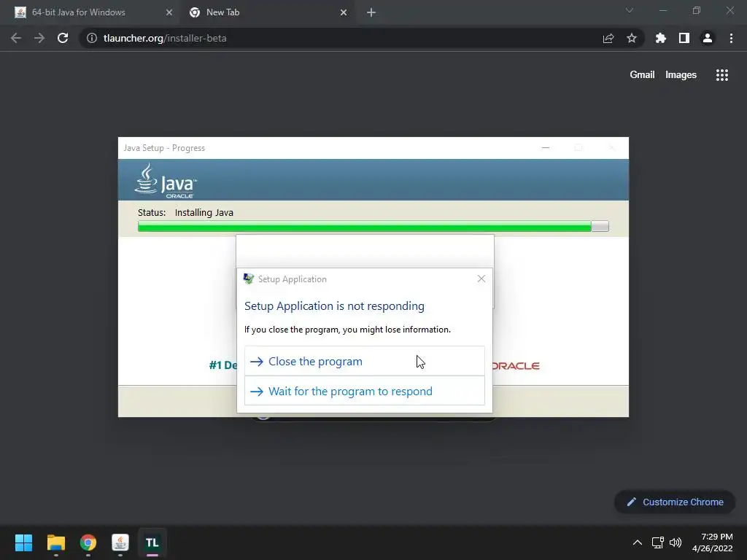Open Chrome profile avatar menu
Image resolution: width=747 pixels, height=560 pixels.
tap(708, 38)
